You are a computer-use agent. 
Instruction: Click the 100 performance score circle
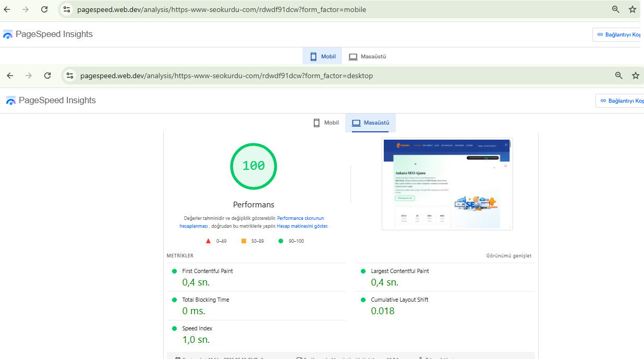(x=253, y=166)
